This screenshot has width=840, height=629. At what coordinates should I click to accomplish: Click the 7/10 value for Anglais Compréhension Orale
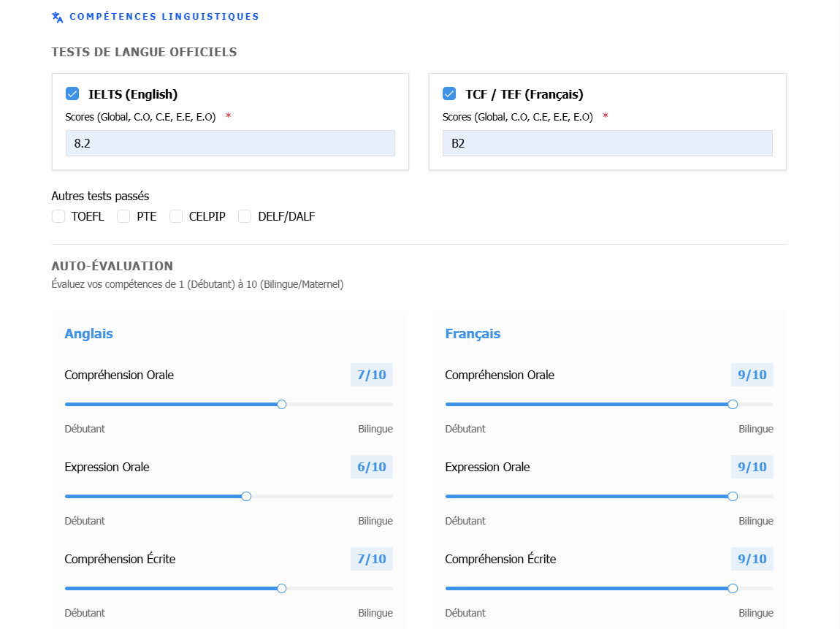372,375
